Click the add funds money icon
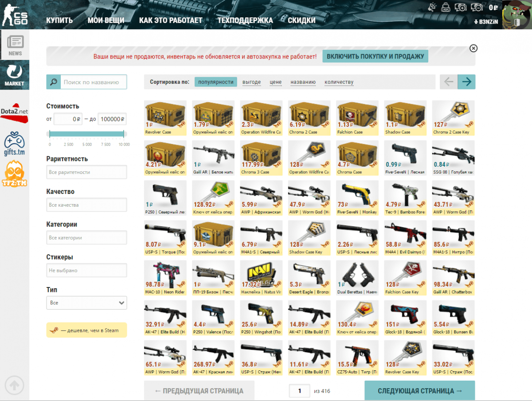 point(462,7)
